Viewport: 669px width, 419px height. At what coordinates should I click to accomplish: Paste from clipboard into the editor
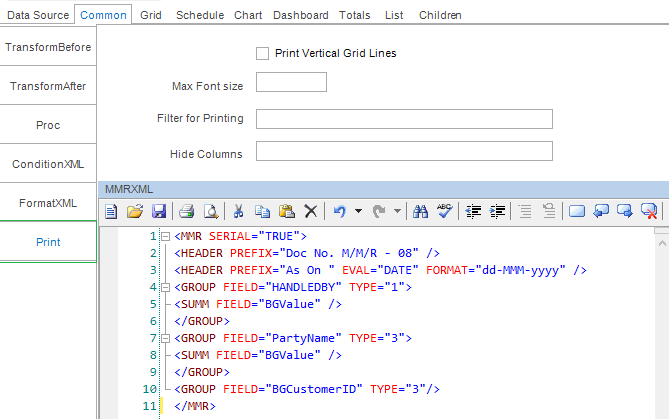click(287, 211)
